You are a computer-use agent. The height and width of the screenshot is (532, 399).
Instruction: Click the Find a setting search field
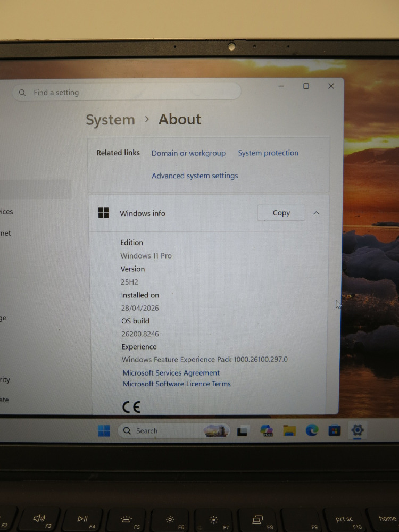tap(127, 92)
